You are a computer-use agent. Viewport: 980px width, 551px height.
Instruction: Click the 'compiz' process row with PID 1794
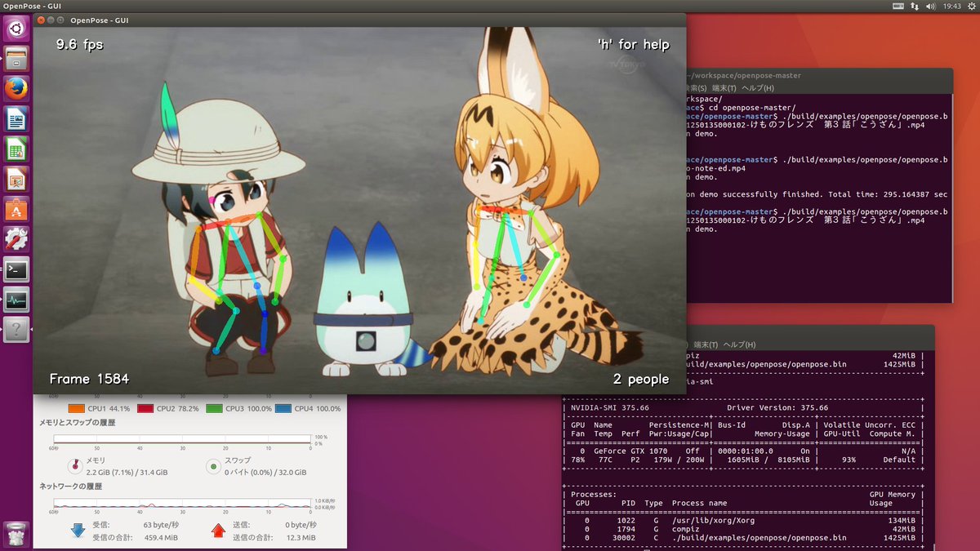pyautogui.click(x=742, y=529)
